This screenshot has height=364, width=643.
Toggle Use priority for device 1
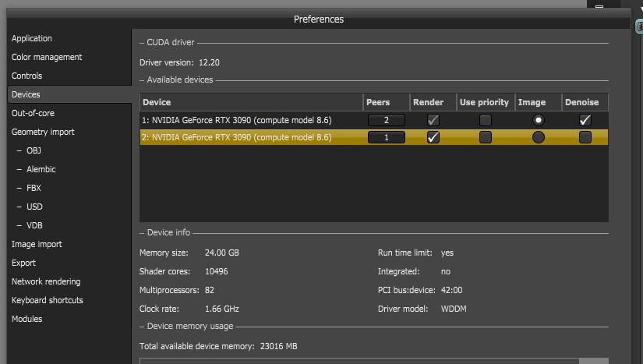tap(485, 120)
